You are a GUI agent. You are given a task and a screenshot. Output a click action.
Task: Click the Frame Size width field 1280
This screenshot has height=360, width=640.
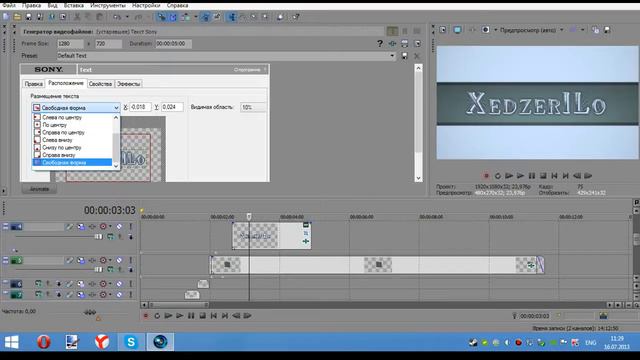pyautogui.click(x=70, y=43)
